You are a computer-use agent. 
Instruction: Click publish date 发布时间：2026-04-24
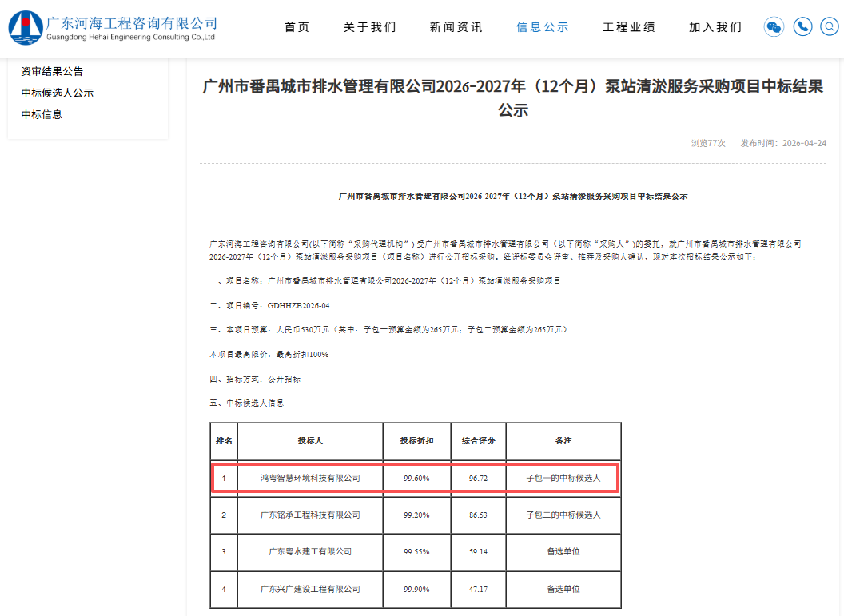pos(783,143)
